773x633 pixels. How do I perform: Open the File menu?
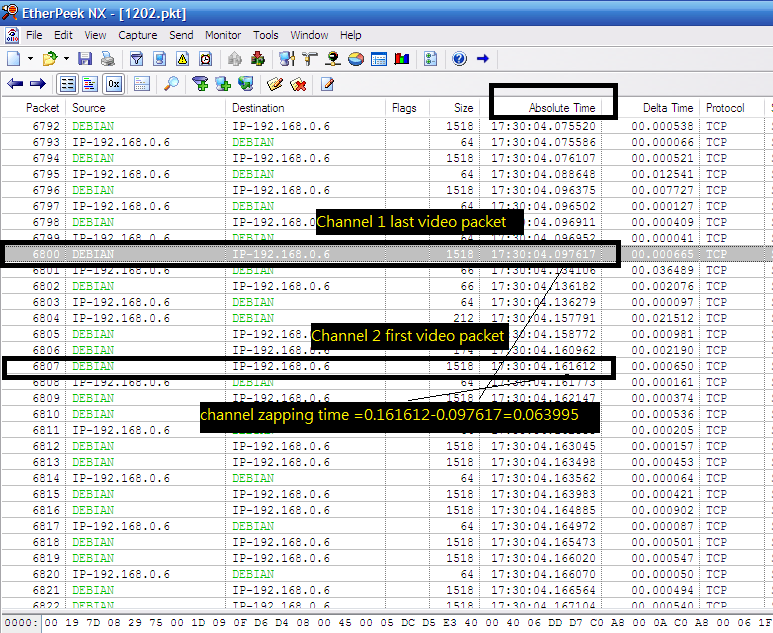point(34,35)
